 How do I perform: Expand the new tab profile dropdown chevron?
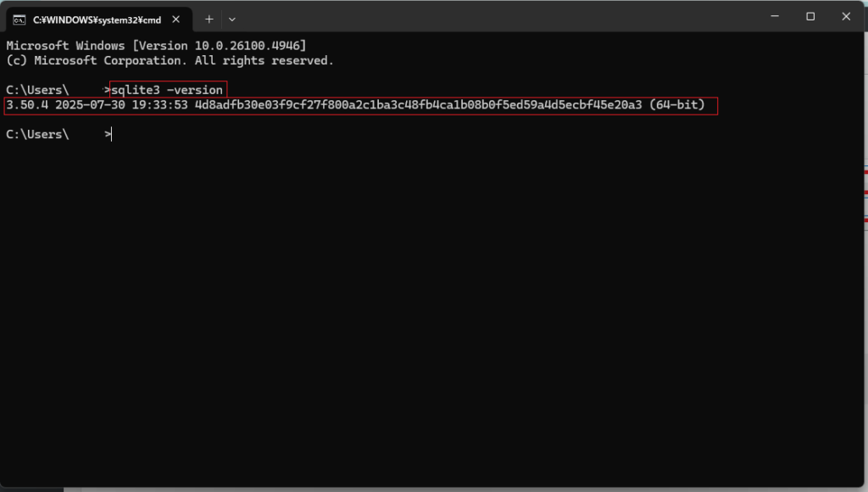tap(232, 20)
